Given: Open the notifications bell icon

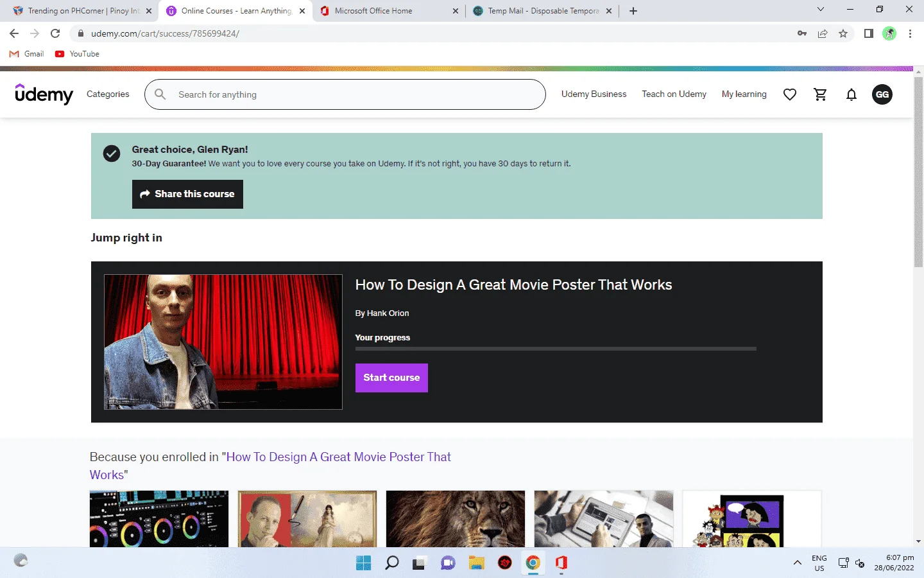Looking at the screenshot, I should pyautogui.click(x=851, y=94).
